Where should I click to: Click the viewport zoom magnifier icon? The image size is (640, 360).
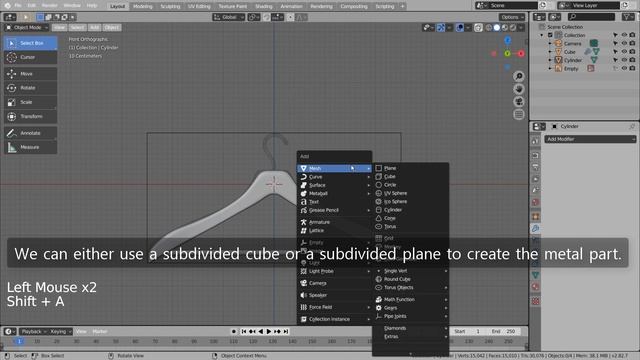[x=519, y=76]
